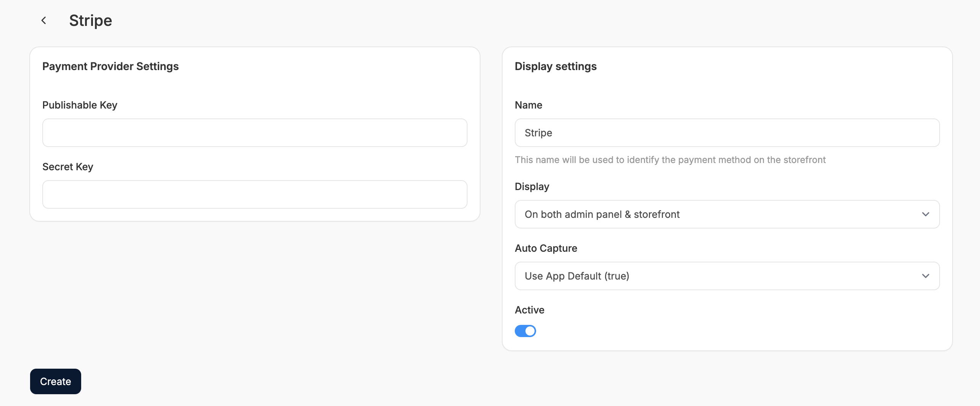Click the Publishable Key input field

click(255, 133)
